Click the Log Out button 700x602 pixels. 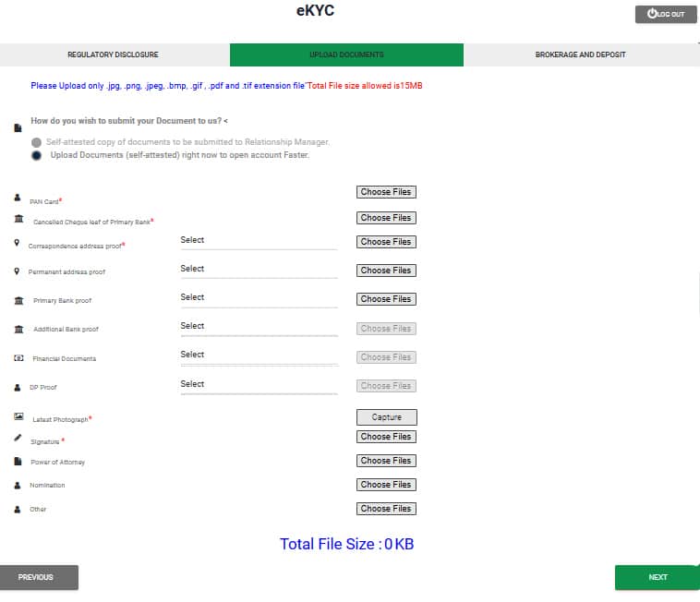click(666, 14)
